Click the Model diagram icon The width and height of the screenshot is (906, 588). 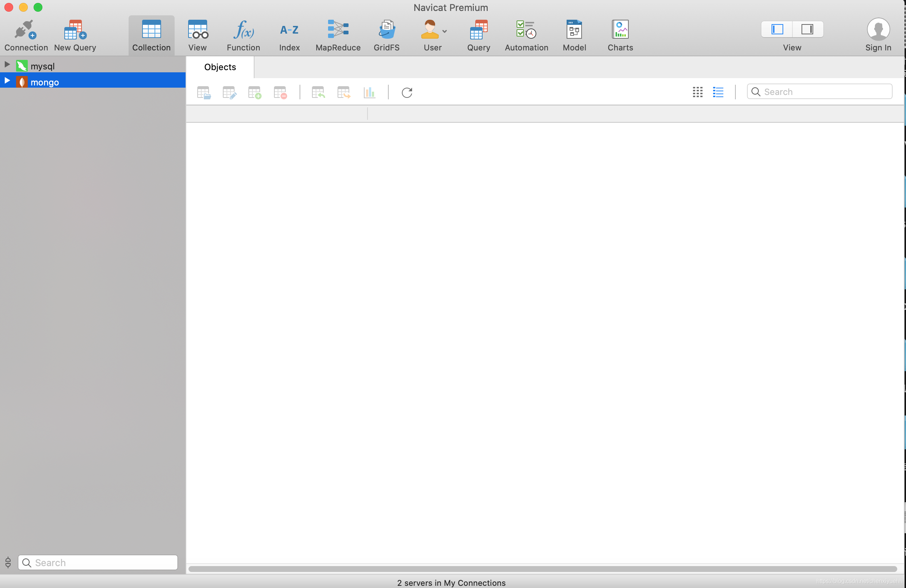click(574, 30)
